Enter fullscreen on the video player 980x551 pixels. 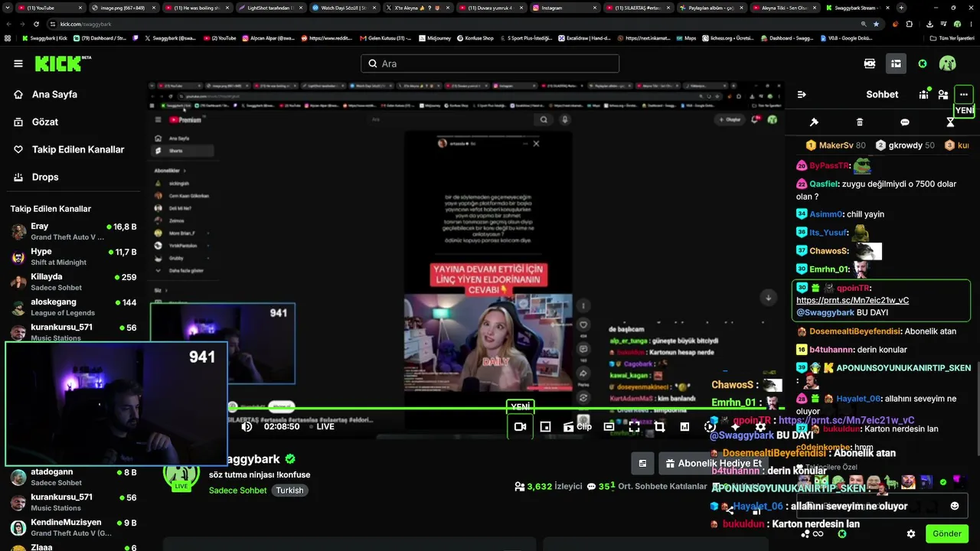[634, 426]
